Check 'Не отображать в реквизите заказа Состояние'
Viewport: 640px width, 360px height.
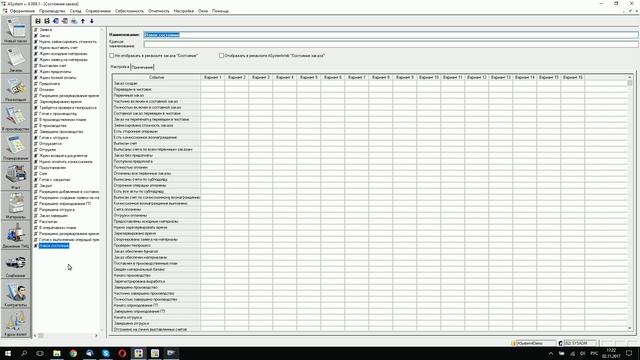click(111, 56)
